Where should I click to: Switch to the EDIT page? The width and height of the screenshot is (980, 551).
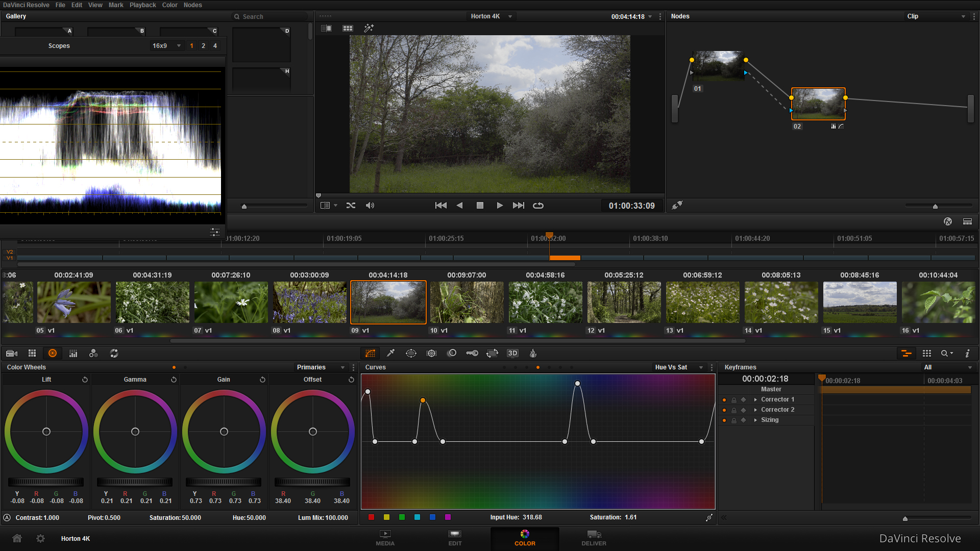455,538
